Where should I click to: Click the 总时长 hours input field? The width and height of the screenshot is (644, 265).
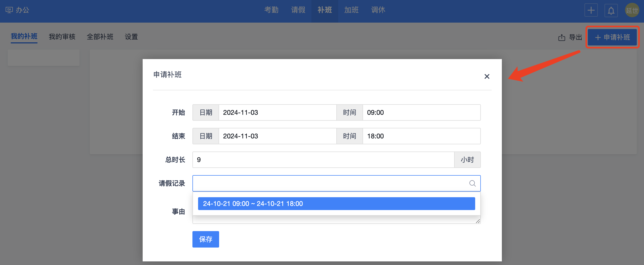[323, 160]
